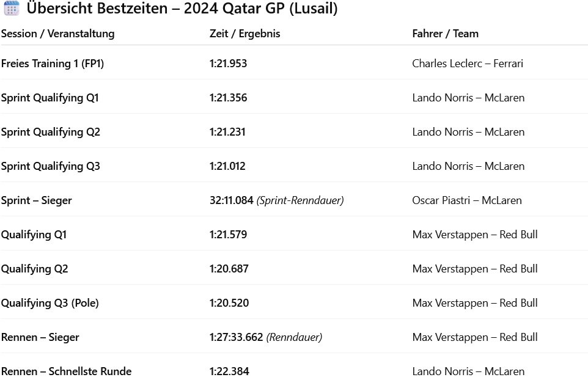Select Charles Leclerc – Ferrari cell
The width and height of the screenshot is (588, 380).
point(468,64)
